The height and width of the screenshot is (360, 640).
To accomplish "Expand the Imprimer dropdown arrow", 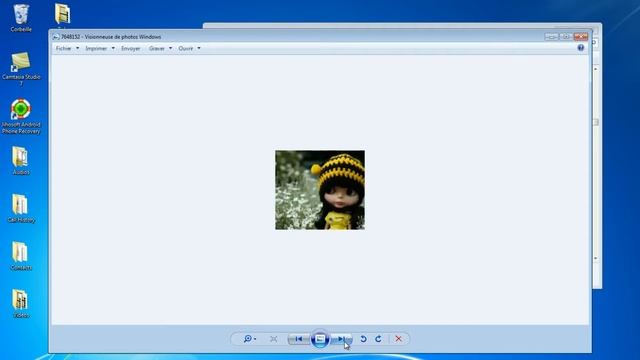I will 113,48.
